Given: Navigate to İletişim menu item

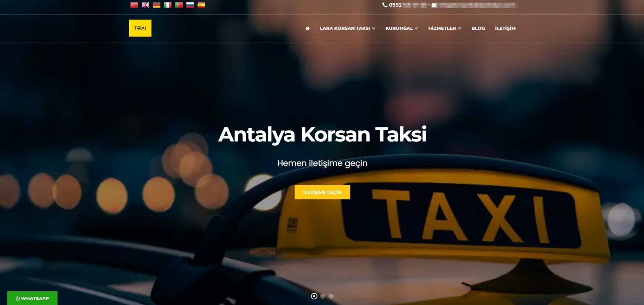Looking at the screenshot, I should coord(505,28).
